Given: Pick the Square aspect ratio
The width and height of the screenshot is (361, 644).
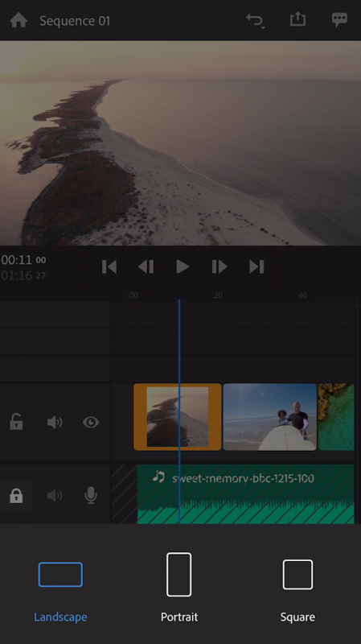Looking at the screenshot, I should click(297, 591).
